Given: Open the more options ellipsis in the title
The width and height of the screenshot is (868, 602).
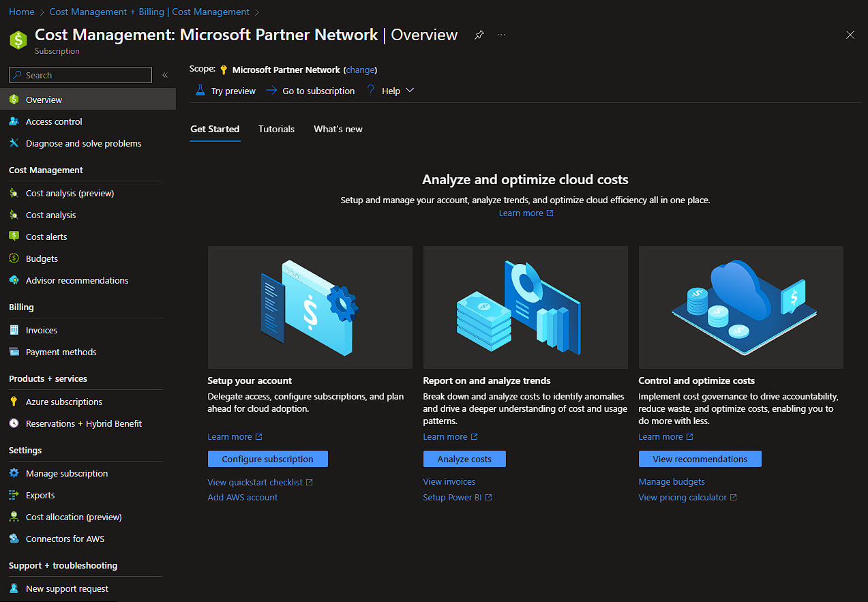Looking at the screenshot, I should click(501, 35).
